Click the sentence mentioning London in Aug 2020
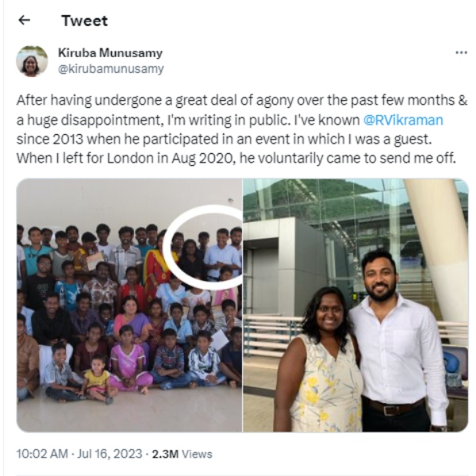Viewport: 476px width, 476px height. tap(236, 158)
